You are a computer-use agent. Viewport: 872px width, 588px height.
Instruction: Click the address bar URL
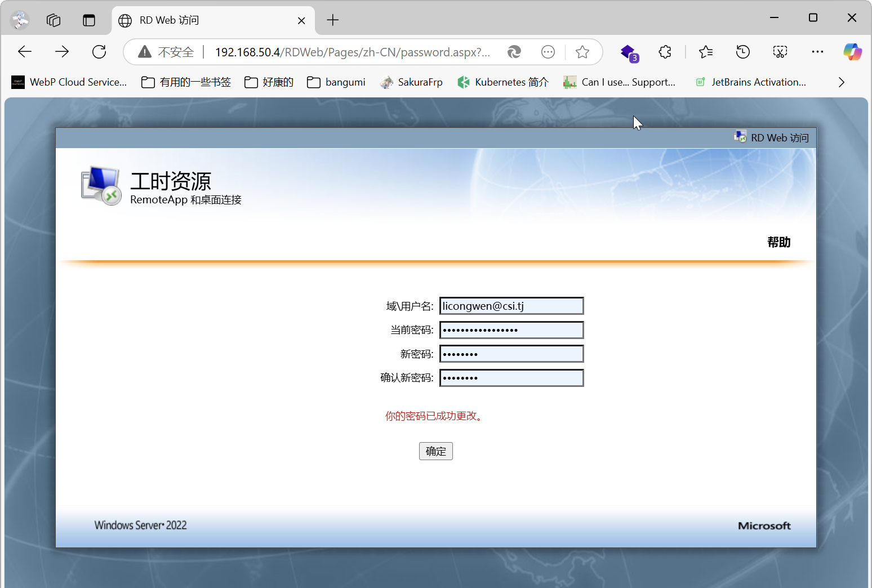point(353,52)
